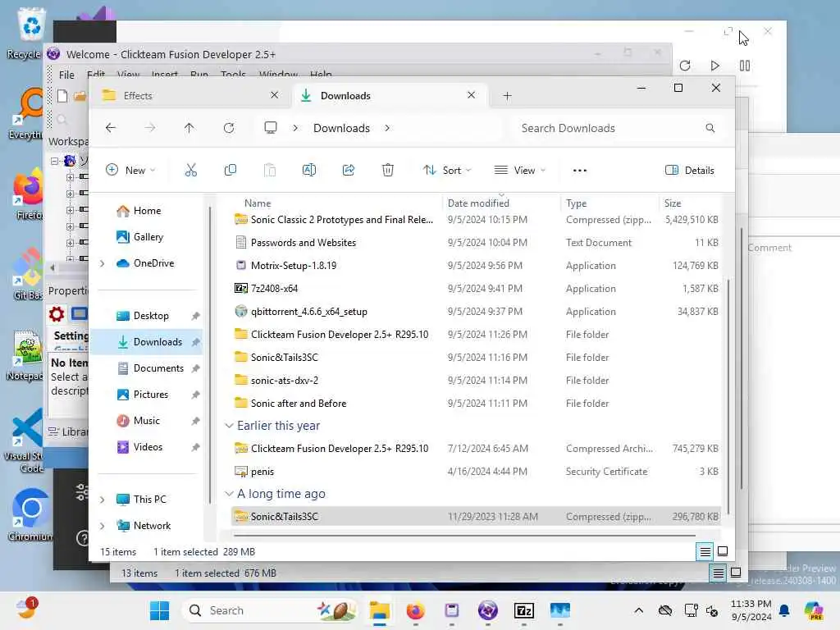This screenshot has width=840, height=630.
Task: Expand OneDrive in navigation pane
Action: (x=103, y=263)
